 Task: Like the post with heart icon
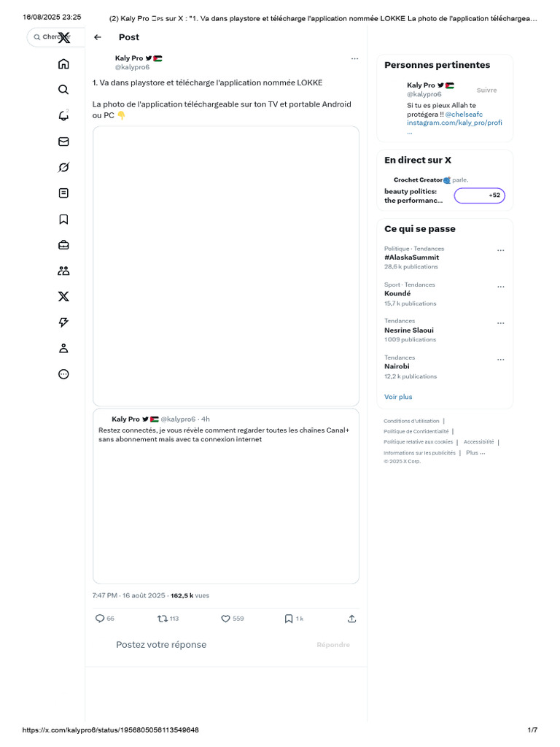[x=226, y=619]
